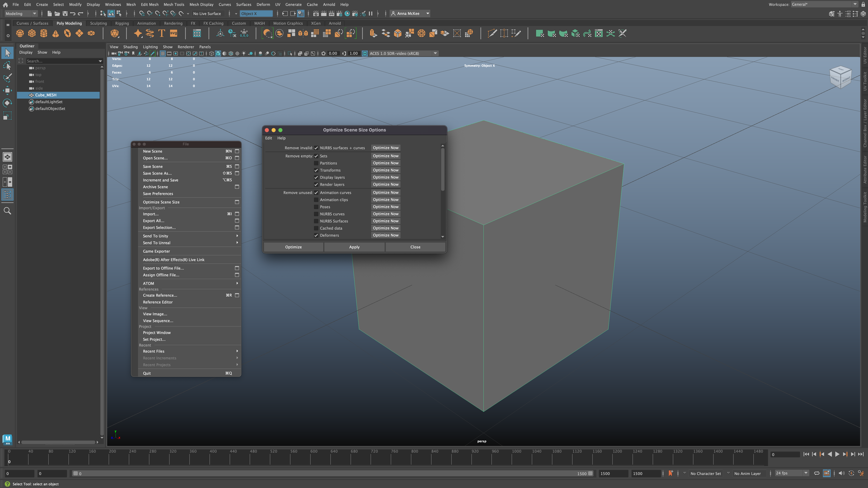
Task: Switch to the Sculpting shelf tab
Action: coord(98,23)
